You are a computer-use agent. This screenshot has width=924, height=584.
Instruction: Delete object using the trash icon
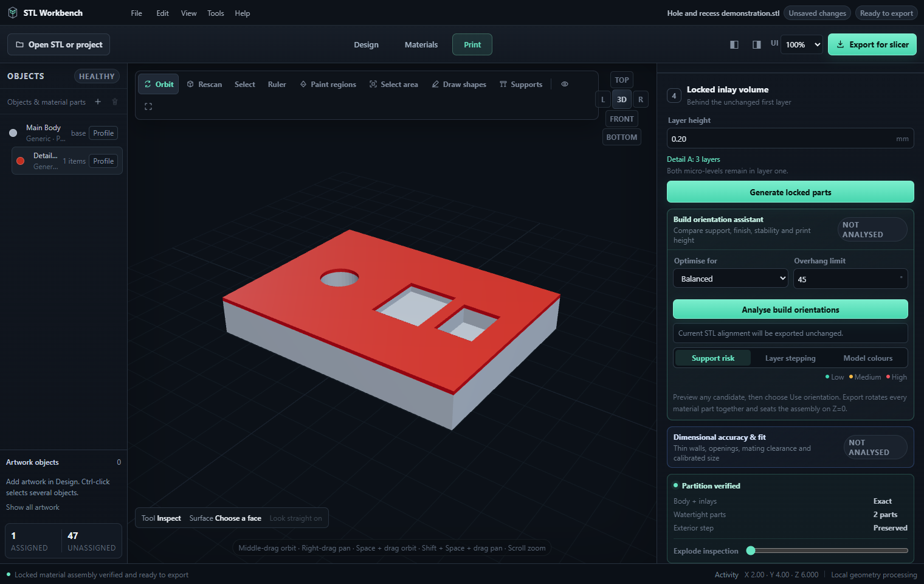tap(115, 102)
